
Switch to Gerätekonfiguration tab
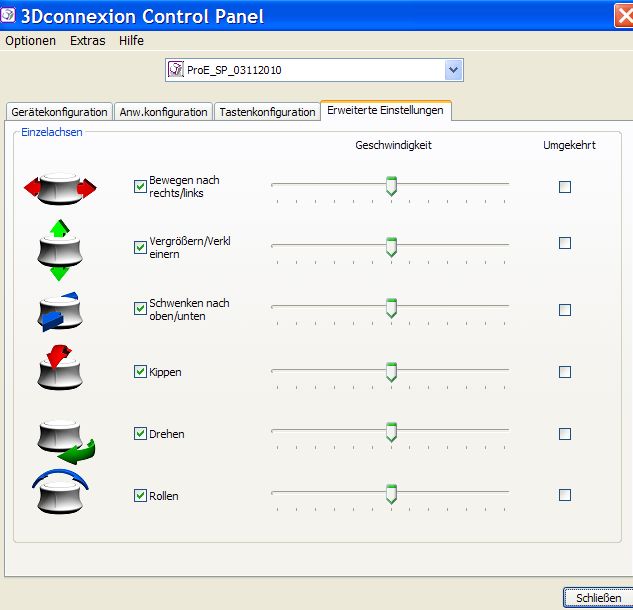(x=59, y=112)
